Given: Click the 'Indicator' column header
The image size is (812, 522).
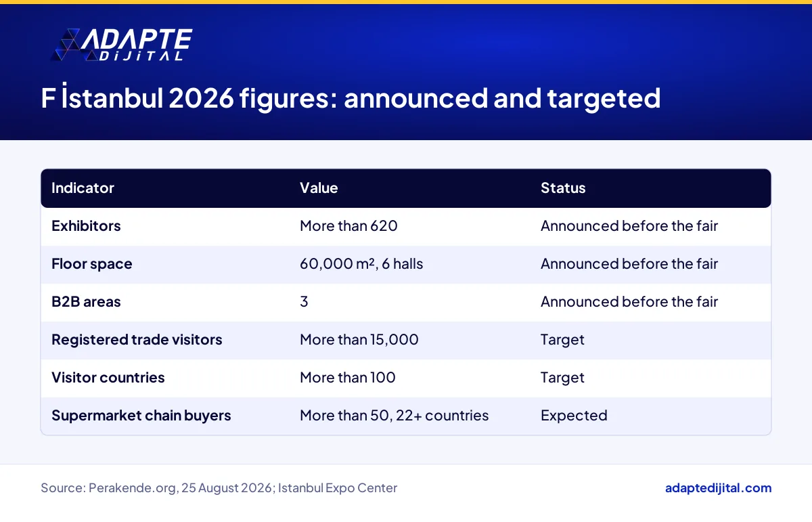Looking at the screenshot, I should (83, 188).
